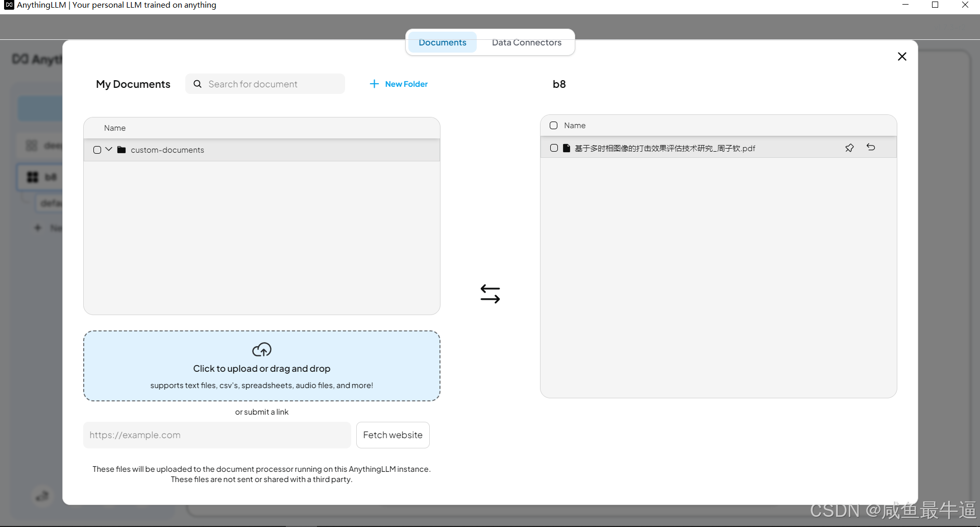Minimize the AnythingLLM window
The height and width of the screenshot is (527, 980).
tap(905, 5)
